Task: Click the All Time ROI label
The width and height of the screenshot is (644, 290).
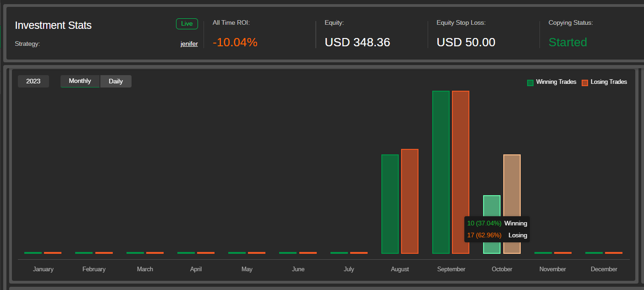Action: point(231,22)
